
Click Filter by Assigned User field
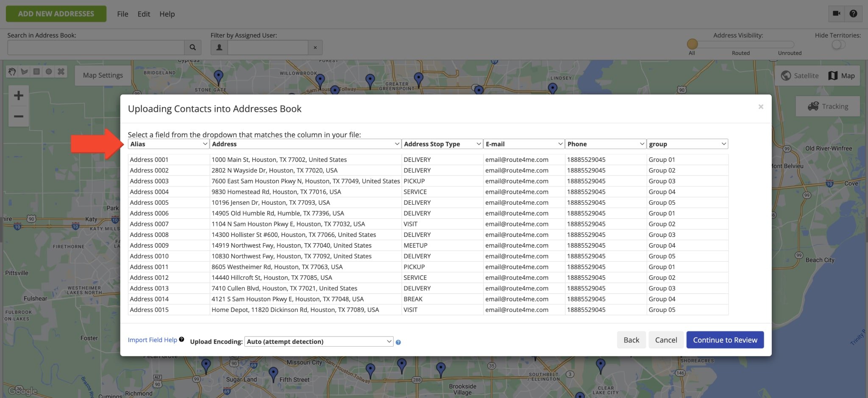pyautogui.click(x=268, y=47)
